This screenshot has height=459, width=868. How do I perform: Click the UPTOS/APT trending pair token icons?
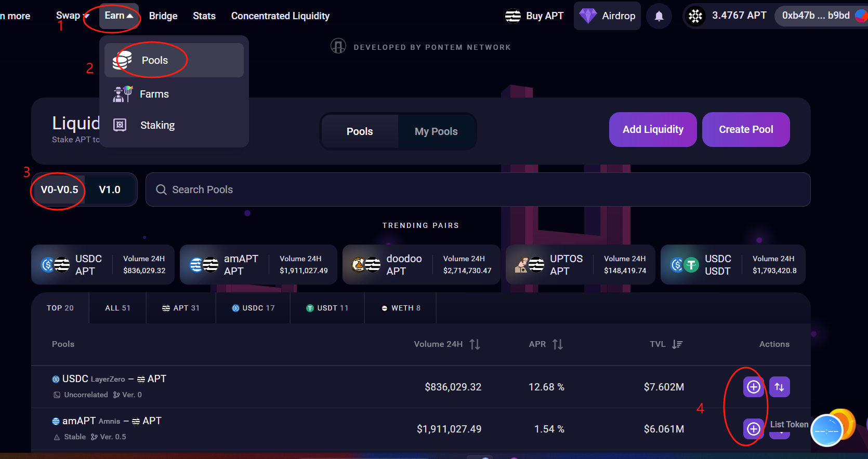click(530, 265)
